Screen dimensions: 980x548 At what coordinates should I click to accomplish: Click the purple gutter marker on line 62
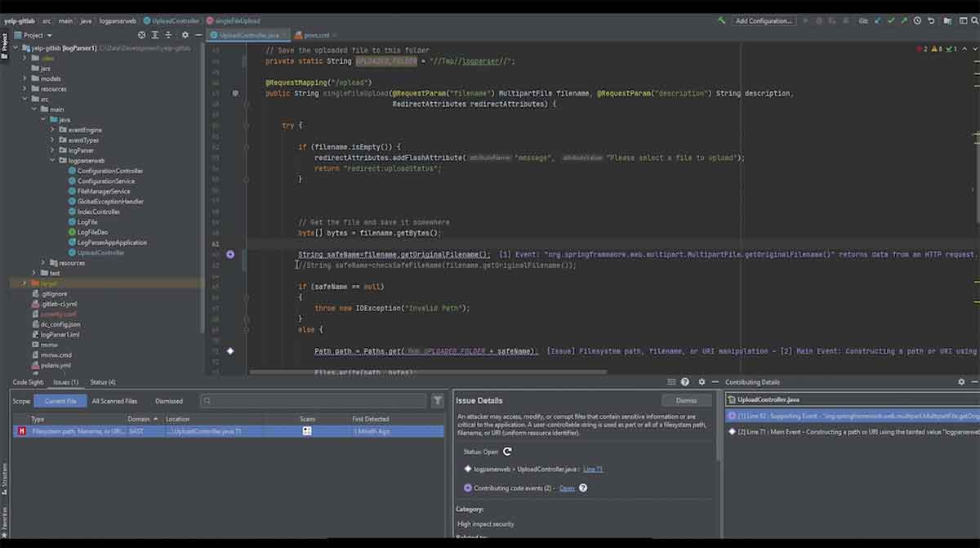pos(230,255)
